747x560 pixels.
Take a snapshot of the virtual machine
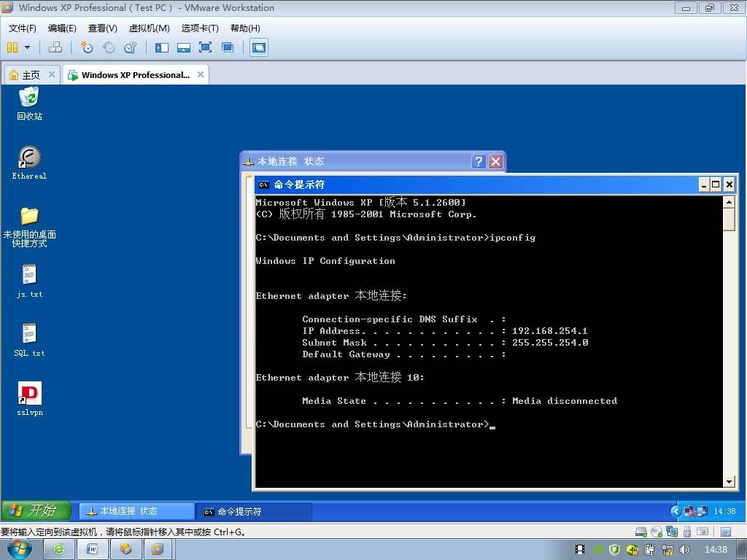click(87, 47)
